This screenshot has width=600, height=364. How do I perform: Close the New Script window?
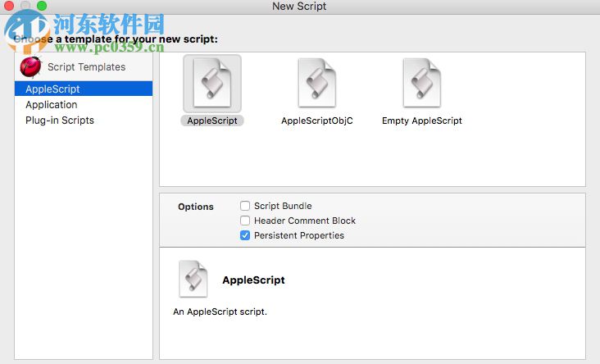(x=9, y=6)
